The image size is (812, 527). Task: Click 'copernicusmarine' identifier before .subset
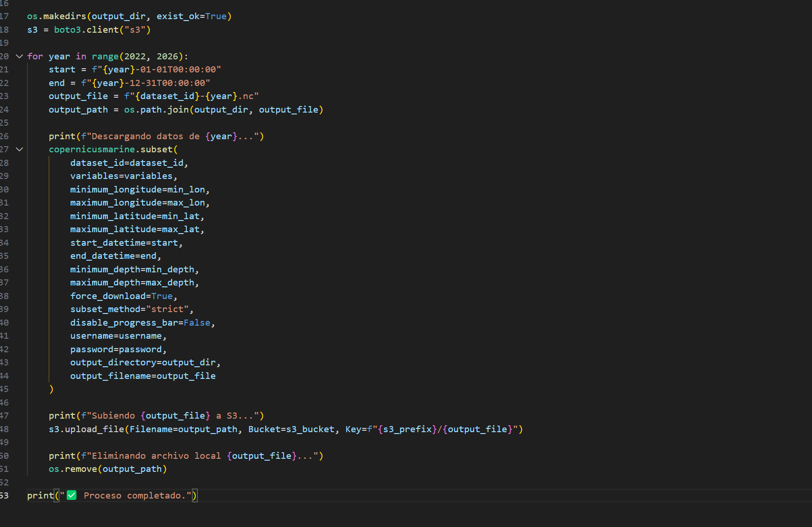[92, 150]
